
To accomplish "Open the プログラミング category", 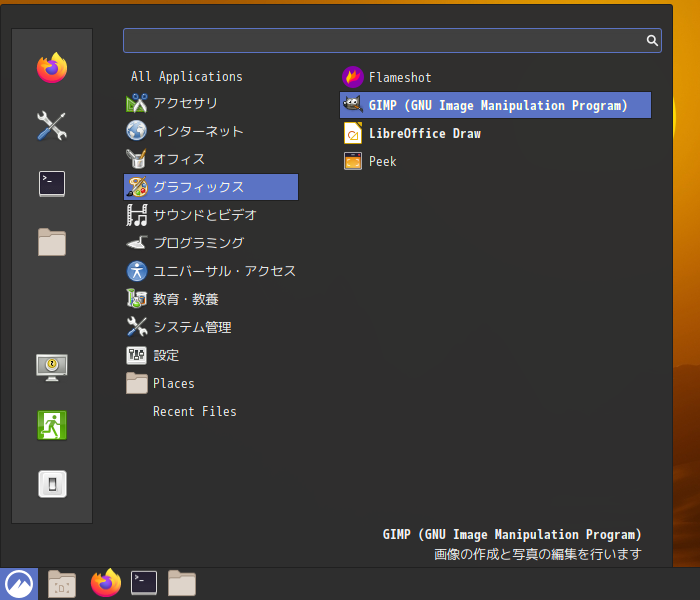I will [211, 243].
